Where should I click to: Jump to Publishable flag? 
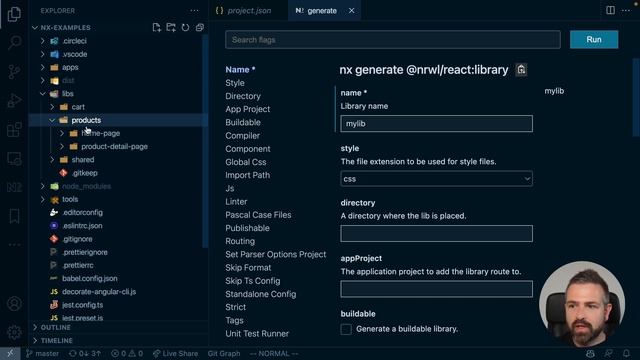[x=247, y=228]
